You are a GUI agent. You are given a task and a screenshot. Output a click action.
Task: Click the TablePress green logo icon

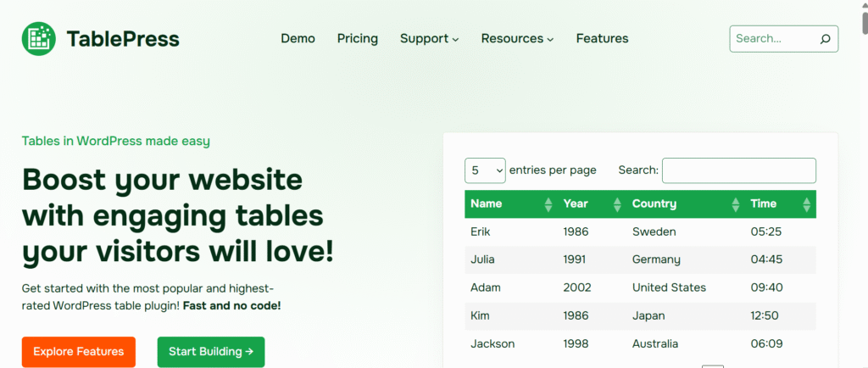(39, 39)
